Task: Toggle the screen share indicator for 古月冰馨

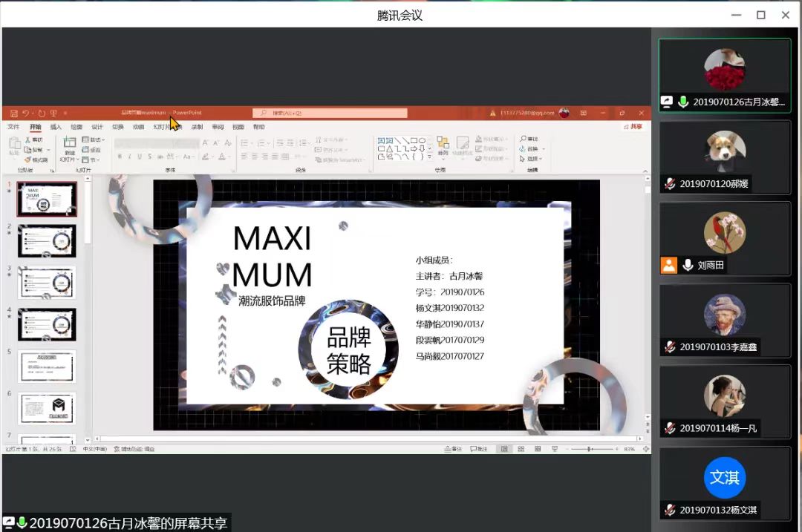Action: 667,102
